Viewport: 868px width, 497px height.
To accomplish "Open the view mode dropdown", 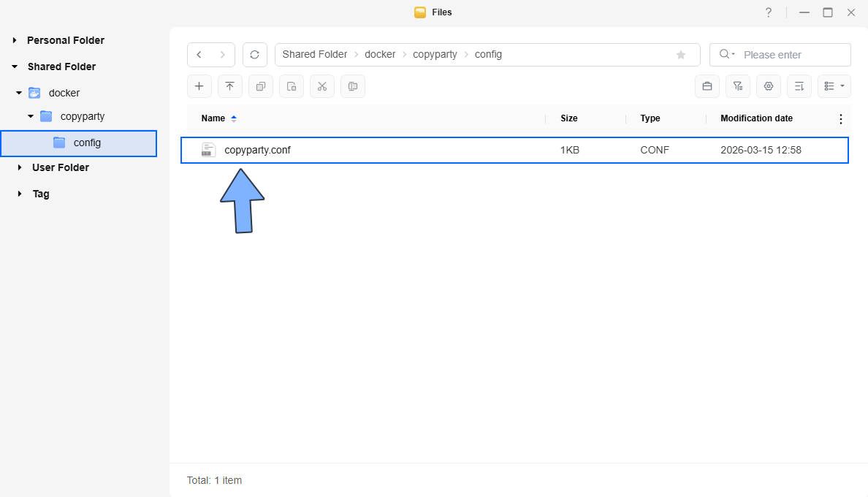I will tap(834, 86).
